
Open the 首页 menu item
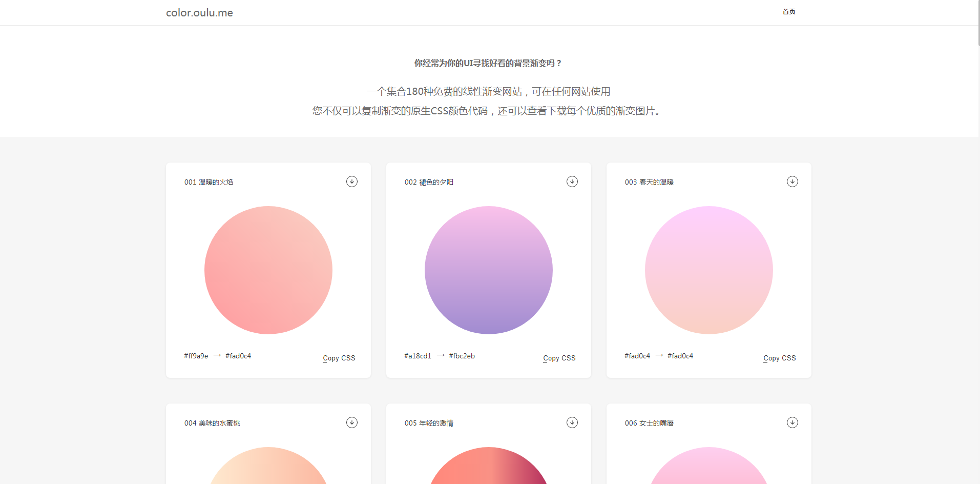[788, 11]
